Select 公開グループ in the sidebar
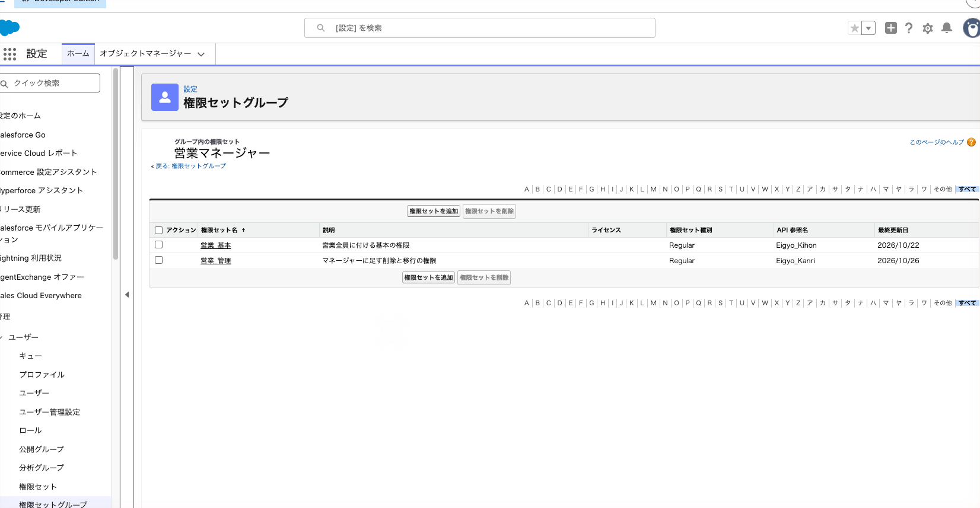This screenshot has width=980, height=508. (42, 449)
